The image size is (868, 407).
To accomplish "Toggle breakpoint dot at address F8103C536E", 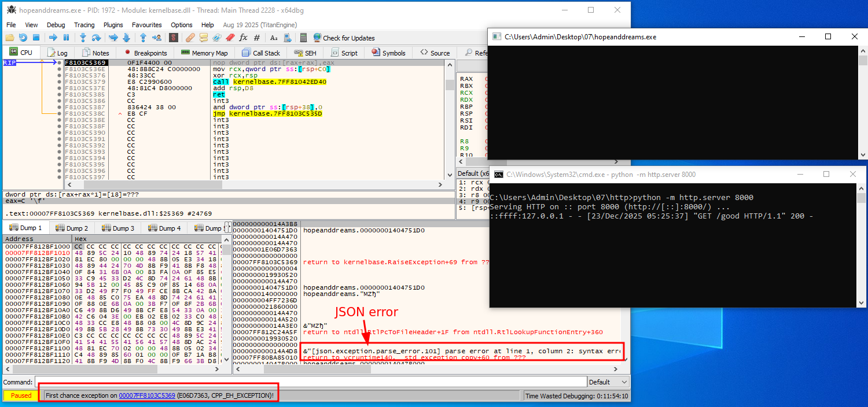I will [x=60, y=69].
